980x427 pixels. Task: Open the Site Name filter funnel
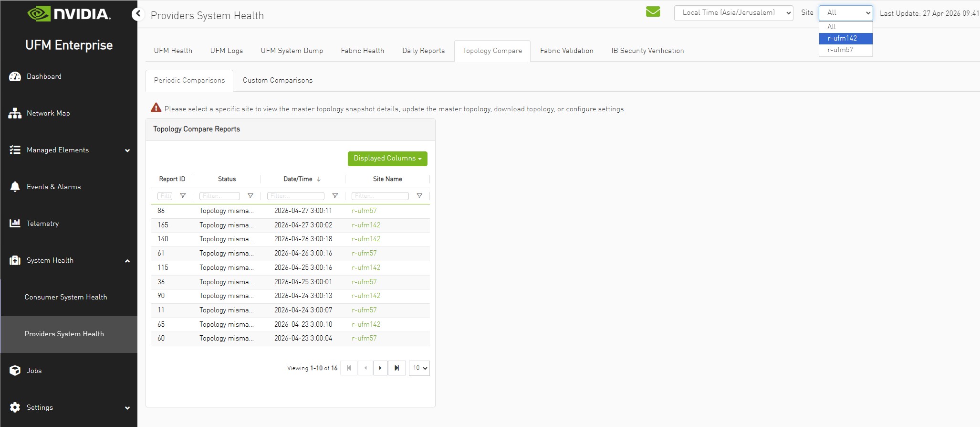pos(419,196)
